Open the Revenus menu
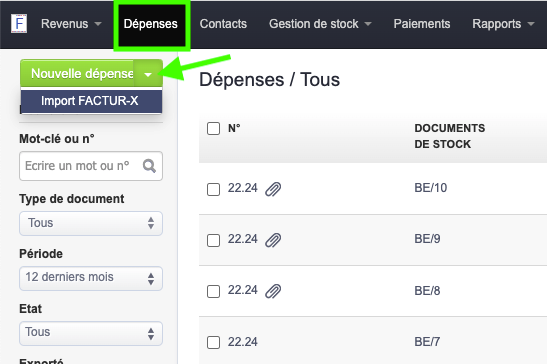The image size is (547, 364). pyautogui.click(x=71, y=24)
